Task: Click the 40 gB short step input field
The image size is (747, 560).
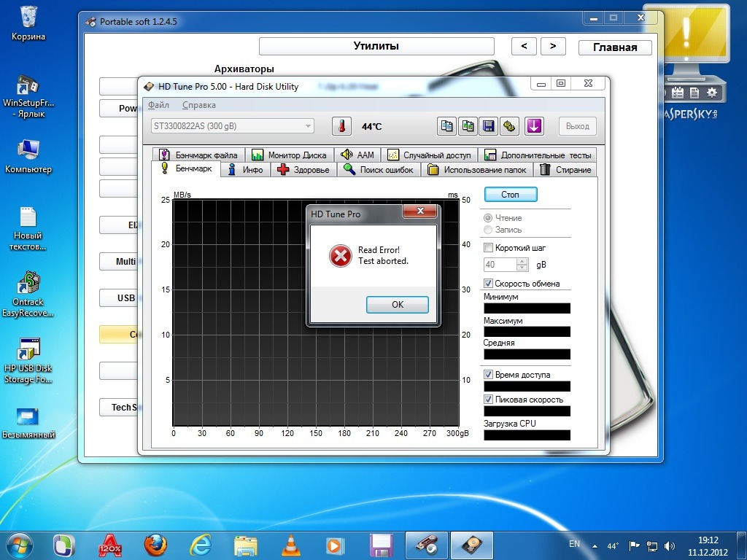Action: pyautogui.click(x=500, y=264)
